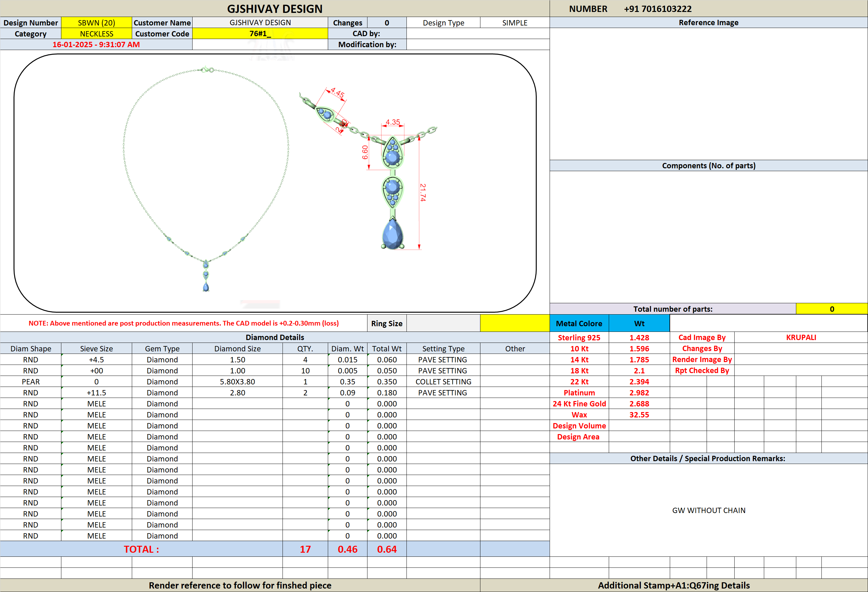Click the empty 'CAD by:' value field
Viewport: 868px width, 592px height.
point(478,34)
